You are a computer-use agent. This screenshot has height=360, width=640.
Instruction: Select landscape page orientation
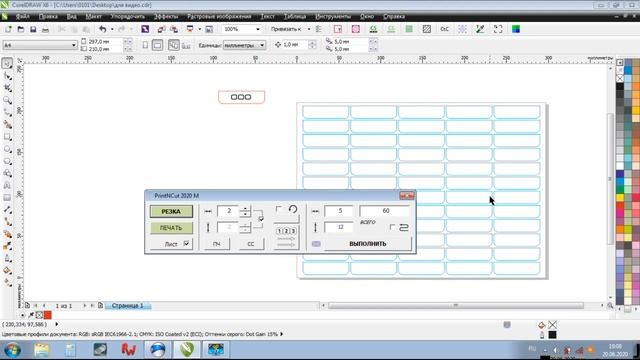click(158, 45)
